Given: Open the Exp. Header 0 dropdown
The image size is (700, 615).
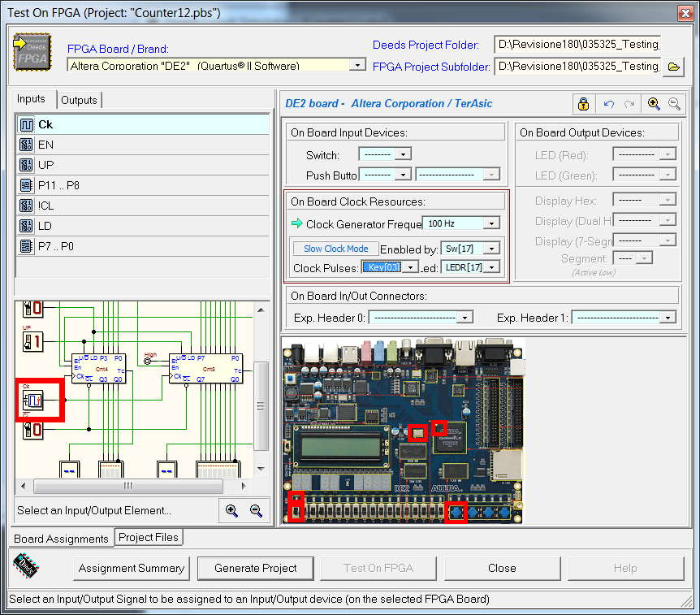Looking at the screenshot, I should tap(465, 318).
